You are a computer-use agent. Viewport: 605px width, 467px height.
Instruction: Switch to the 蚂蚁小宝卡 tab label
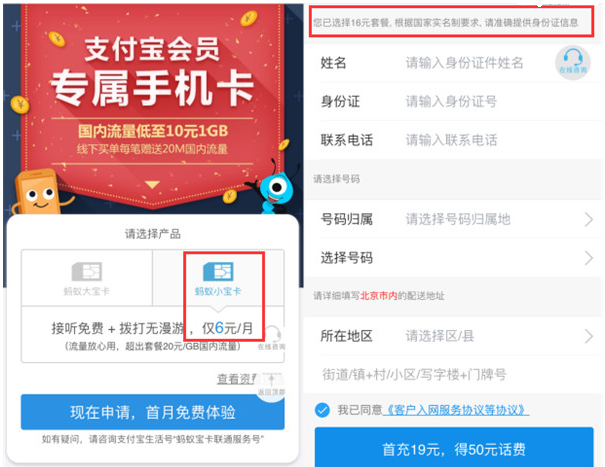click(x=218, y=291)
